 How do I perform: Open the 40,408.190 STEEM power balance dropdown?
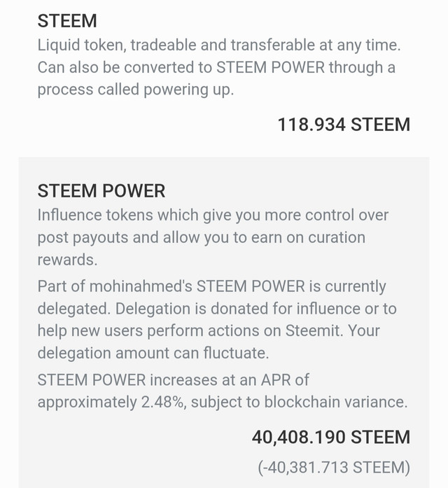pos(331,437)
